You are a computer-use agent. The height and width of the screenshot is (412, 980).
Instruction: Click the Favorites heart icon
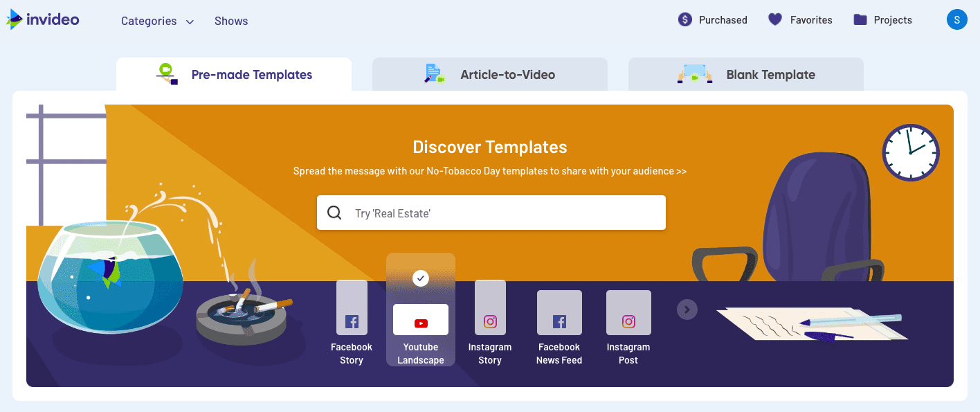[775, 19]
